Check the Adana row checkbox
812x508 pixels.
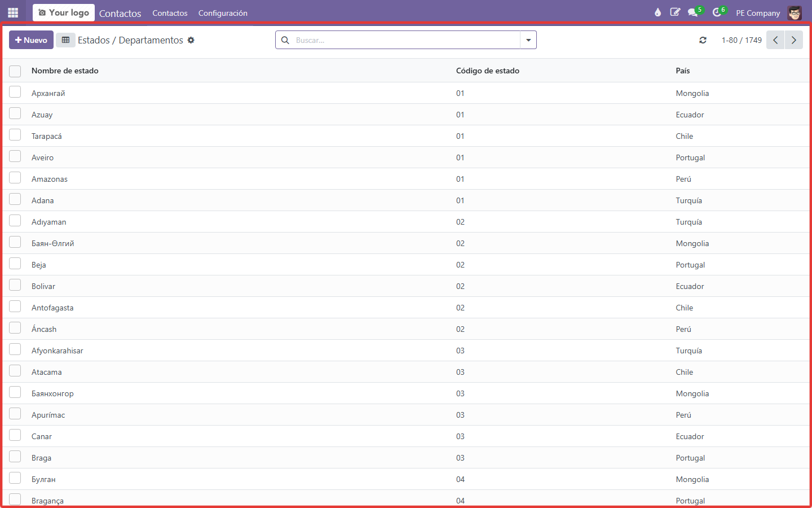click(15, 199)
